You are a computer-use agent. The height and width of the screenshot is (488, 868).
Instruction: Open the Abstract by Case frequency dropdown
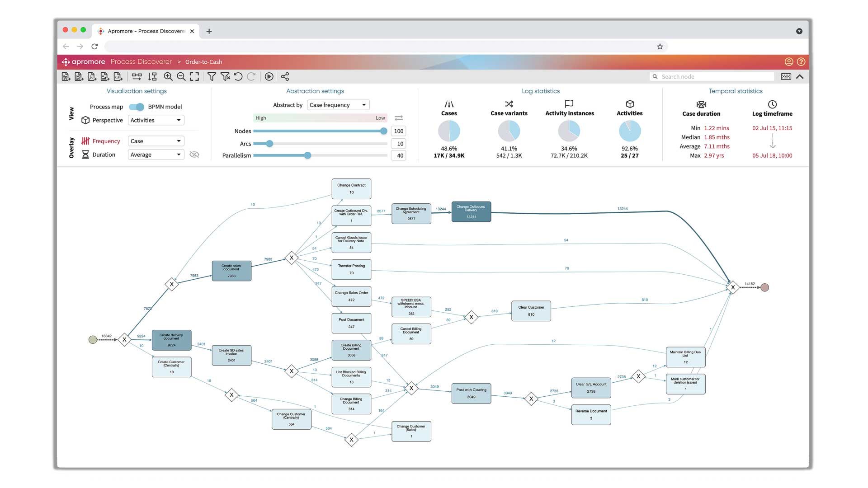pyautogui.click(x=338, y=104)
